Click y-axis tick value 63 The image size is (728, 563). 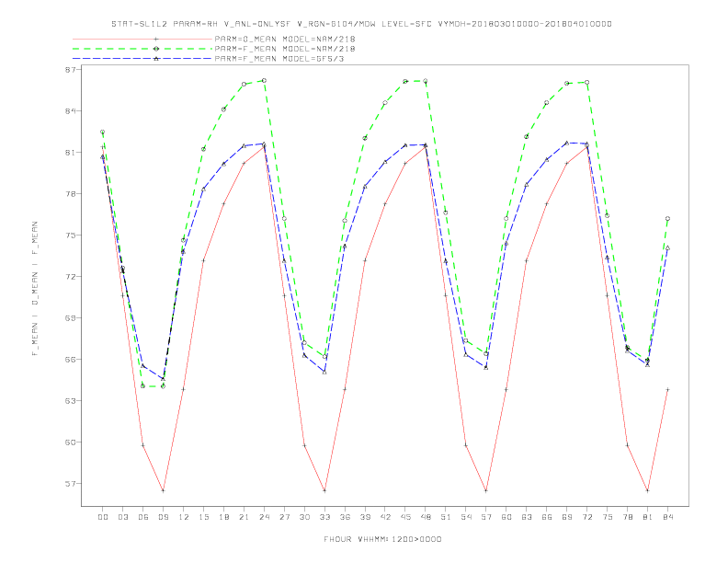click(72, 400)
